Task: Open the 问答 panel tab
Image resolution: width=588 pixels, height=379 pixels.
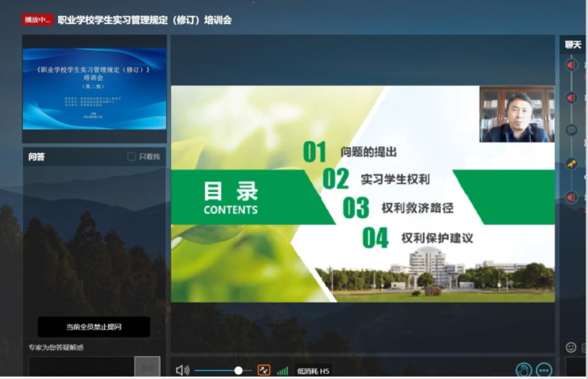Action: [37, 157]
